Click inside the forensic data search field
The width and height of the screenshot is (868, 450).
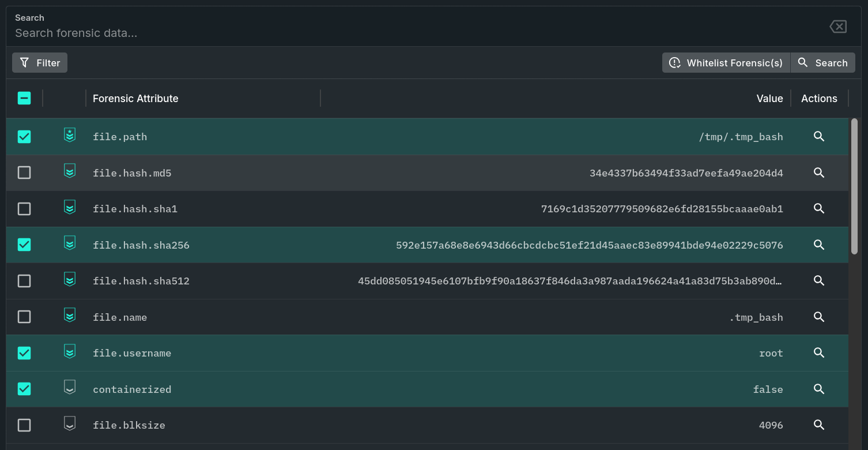coord(231,33)
